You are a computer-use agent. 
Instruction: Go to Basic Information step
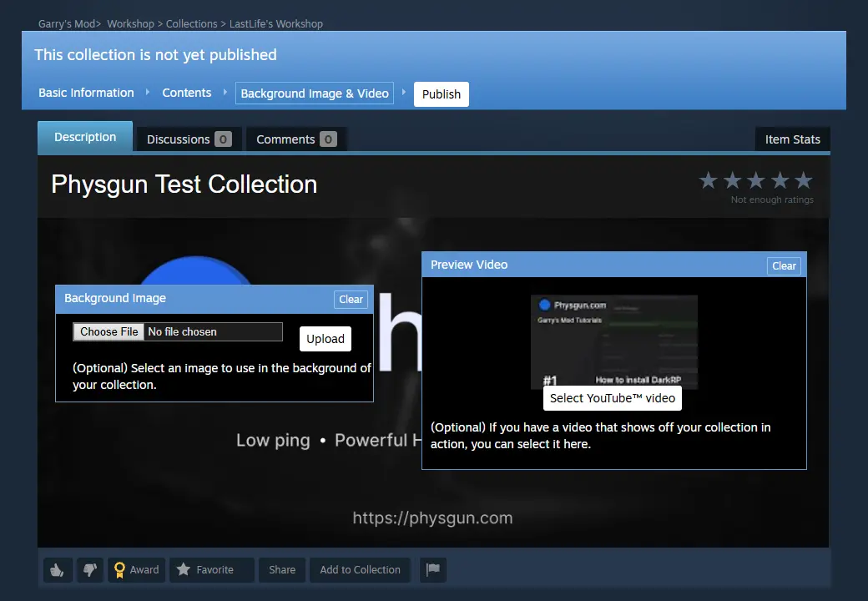click(86, 93)
